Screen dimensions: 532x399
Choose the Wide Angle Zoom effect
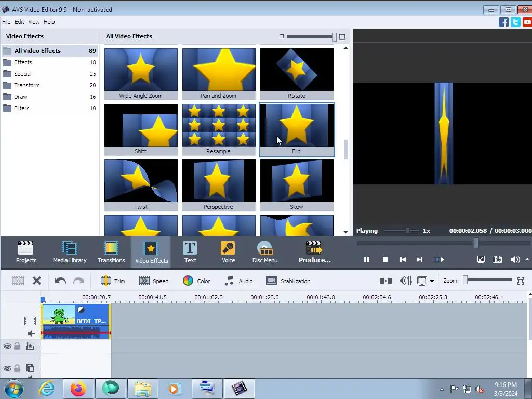141,74
